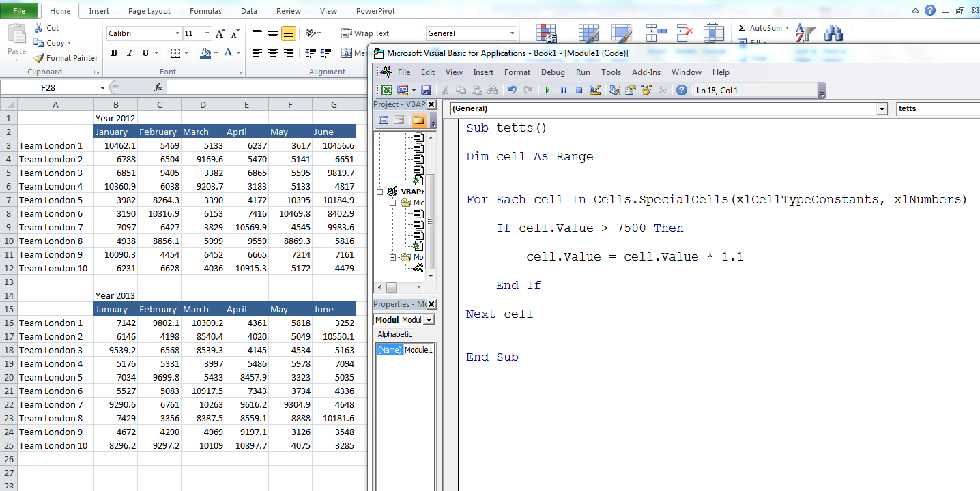Screen dimensions: 980x491
Task: Toggle Italic formatting in Excel
Action: coord(130,53)
